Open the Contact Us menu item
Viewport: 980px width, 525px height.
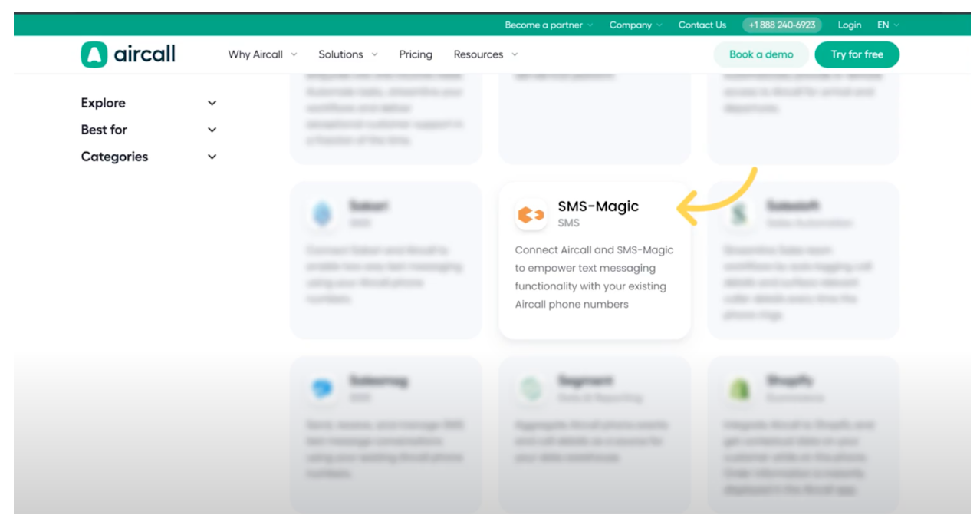tap(702, 24)
